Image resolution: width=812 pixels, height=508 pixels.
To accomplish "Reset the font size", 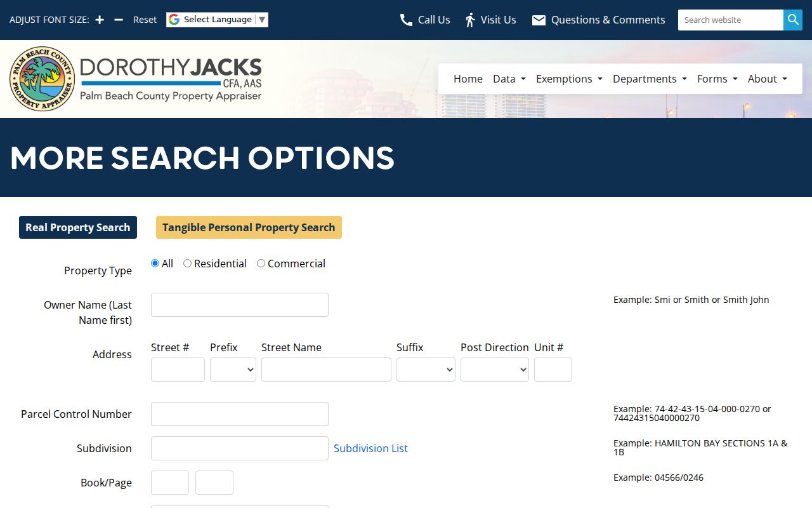I will (x=145, y=20).
